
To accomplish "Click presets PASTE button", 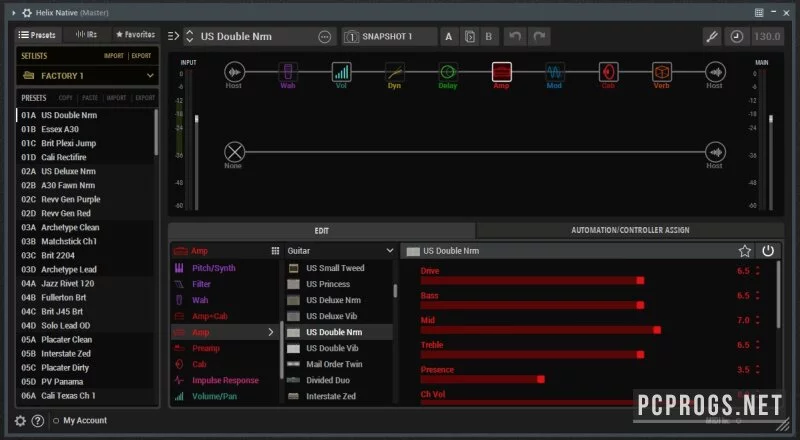I will (90, 97).
